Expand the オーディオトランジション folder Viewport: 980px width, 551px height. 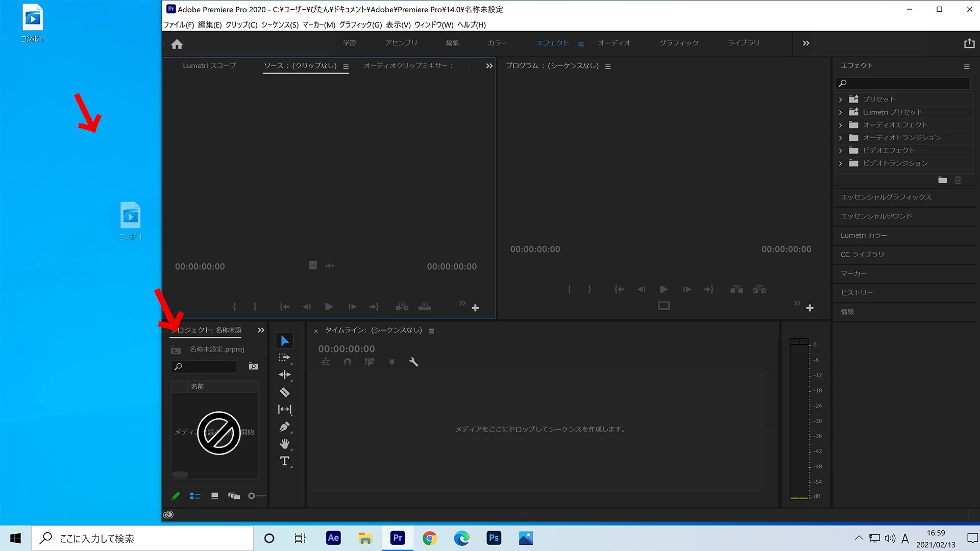point(840,138)
